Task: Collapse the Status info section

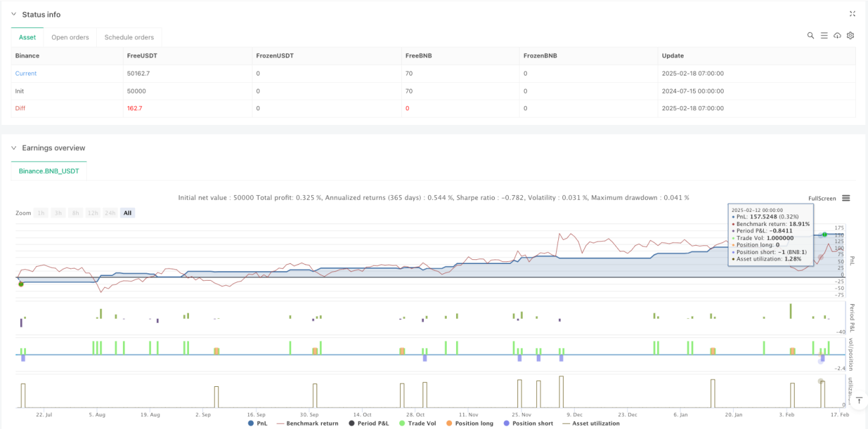Action: click(x=13, y=14)
